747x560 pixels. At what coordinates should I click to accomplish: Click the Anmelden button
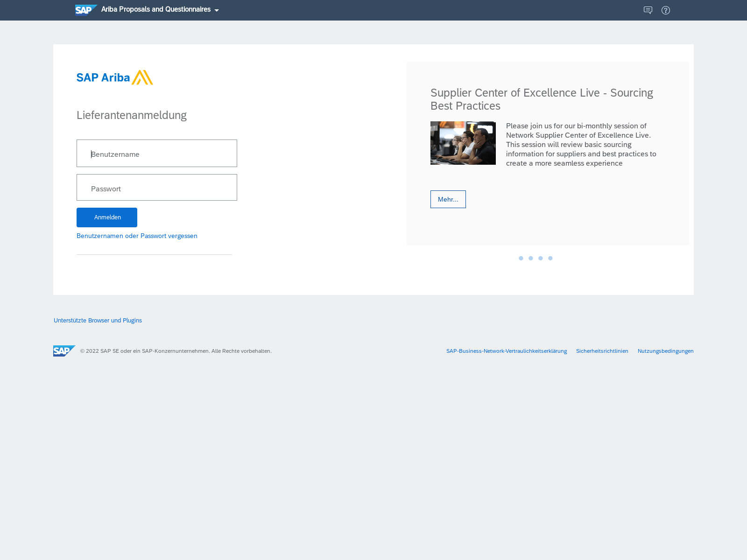(107, 217)
